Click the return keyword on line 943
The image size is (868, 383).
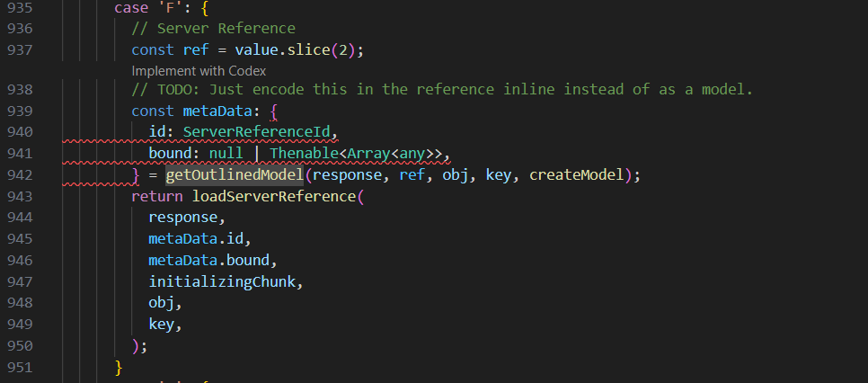pyautogui.click(x=156, y=197)
